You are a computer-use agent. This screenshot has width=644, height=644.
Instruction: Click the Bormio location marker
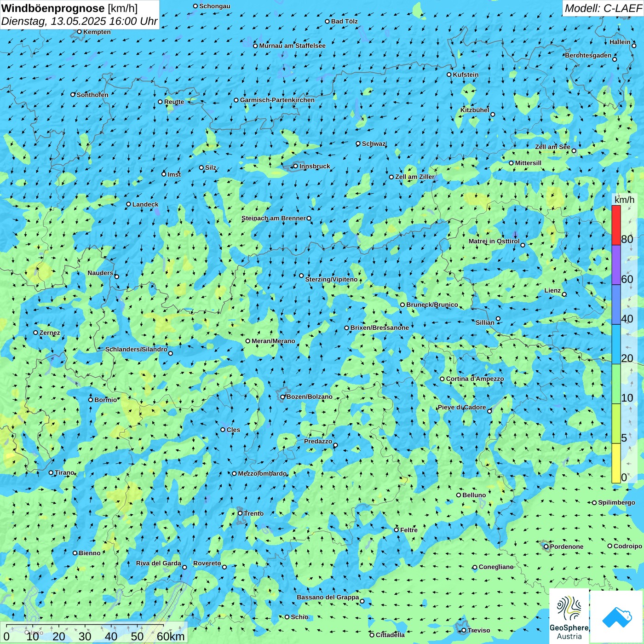tap(91, 400)
